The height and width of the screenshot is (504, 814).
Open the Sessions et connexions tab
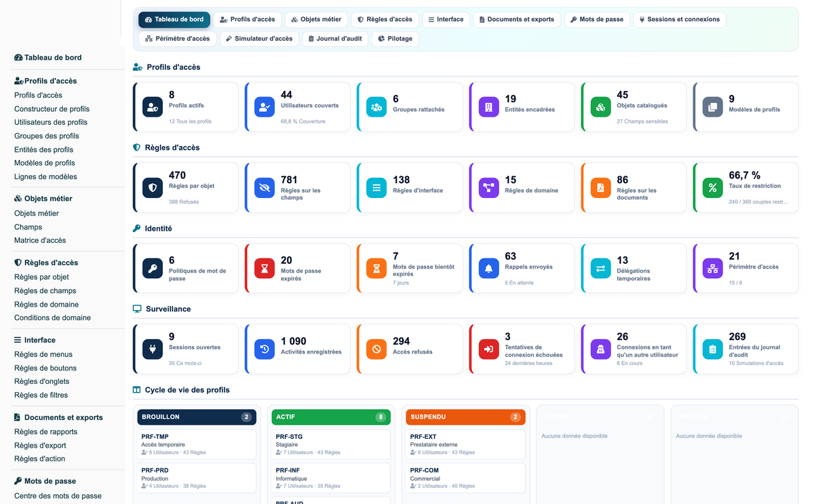tap(680, 20)
